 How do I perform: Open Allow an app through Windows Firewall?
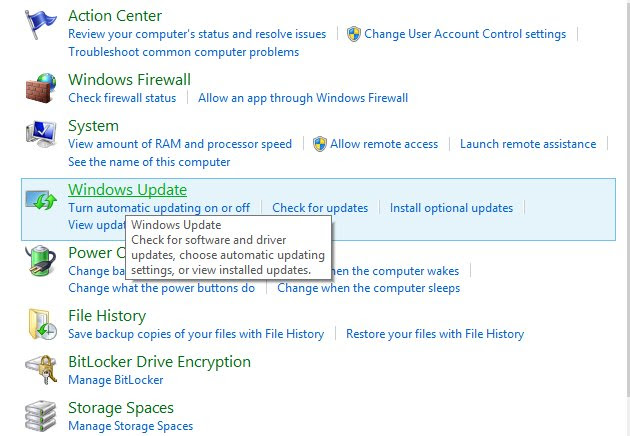click(303, 98)
